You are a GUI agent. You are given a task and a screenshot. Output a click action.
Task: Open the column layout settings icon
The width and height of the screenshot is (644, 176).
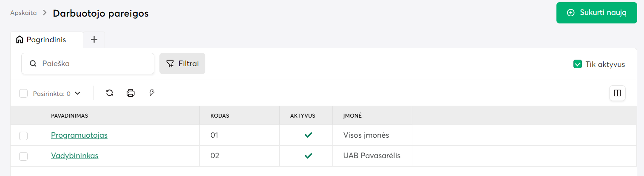click(617, 93)
